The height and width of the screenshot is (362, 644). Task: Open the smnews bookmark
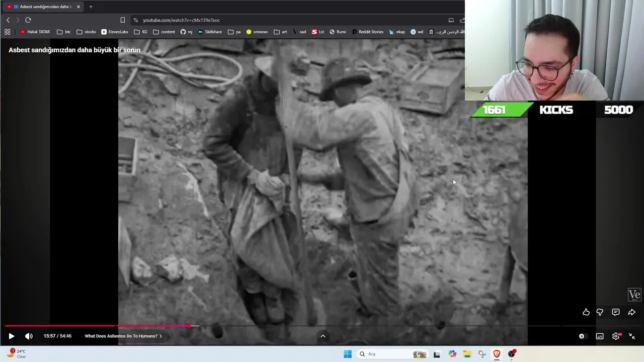pyautogui.click(x=257, y=32)
